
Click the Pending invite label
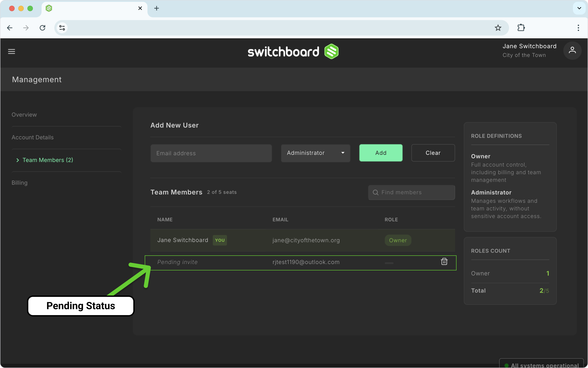177,262
